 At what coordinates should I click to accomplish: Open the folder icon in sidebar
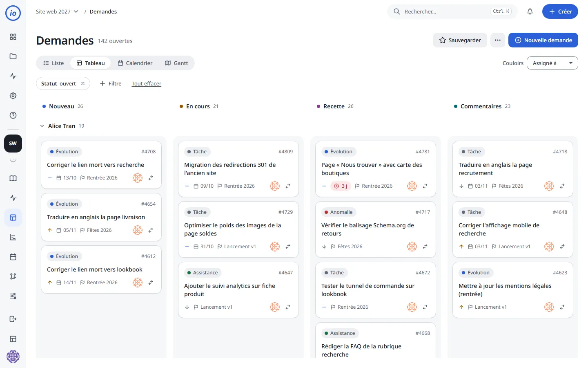click(x=13, y=56)
